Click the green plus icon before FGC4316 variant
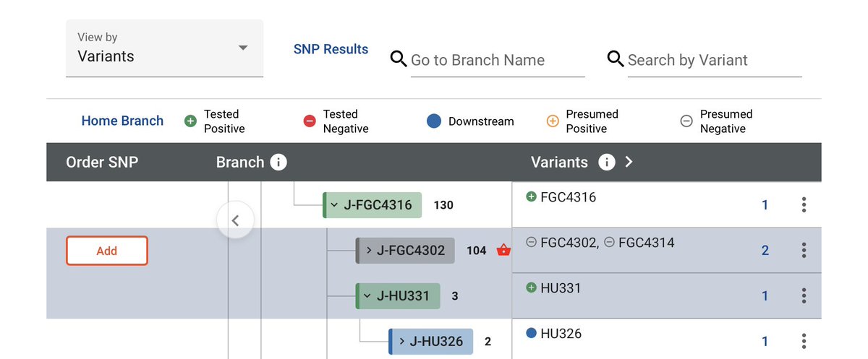Image resolution: width=868 pixels, height=359 pixels. coord(531,196)
